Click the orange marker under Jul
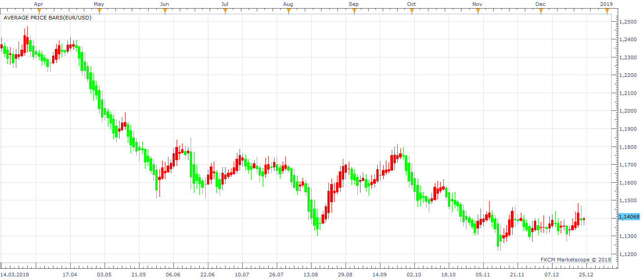This screenshot has width=644, height=280. tap(225, 11)
